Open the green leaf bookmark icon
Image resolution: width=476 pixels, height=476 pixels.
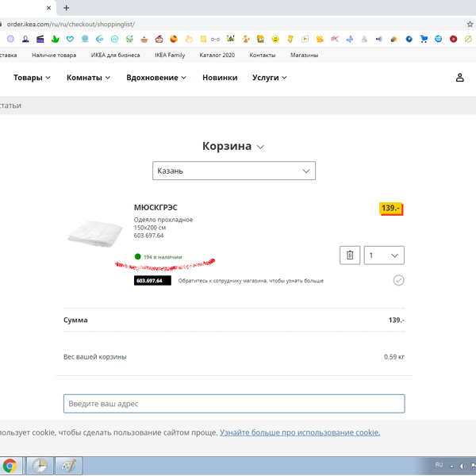pyautogui.click(x=56, y=39)
